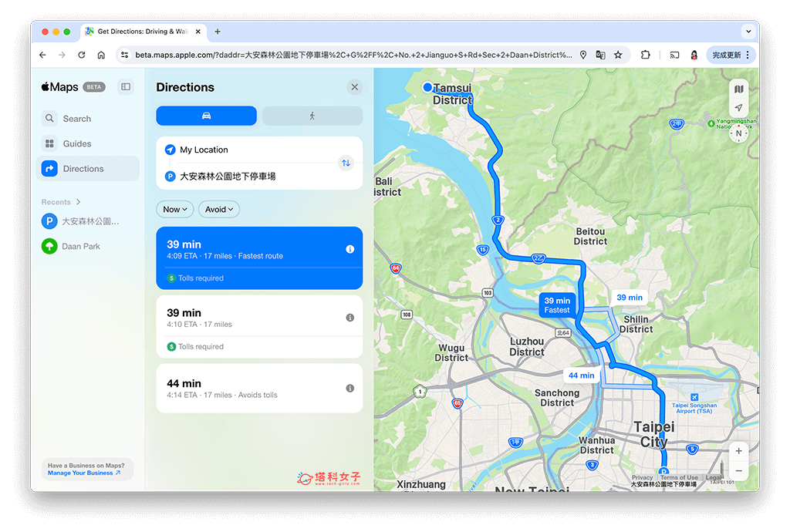Open the tab search dropdown arrow
Viewport: 790px width, 532px height.
click(748, 31)
